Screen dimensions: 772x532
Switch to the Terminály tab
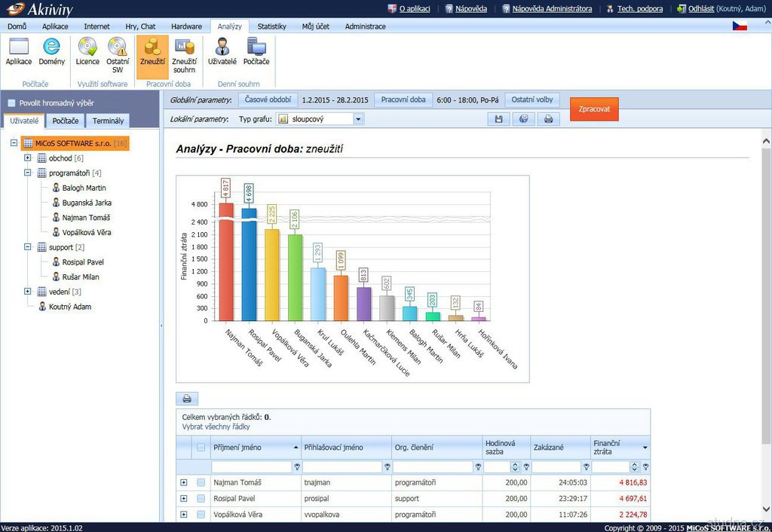point(108,121)
